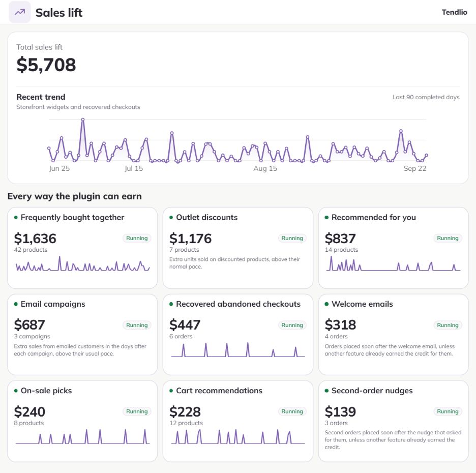Click the Recommended for you sparkline

point(394,263)
